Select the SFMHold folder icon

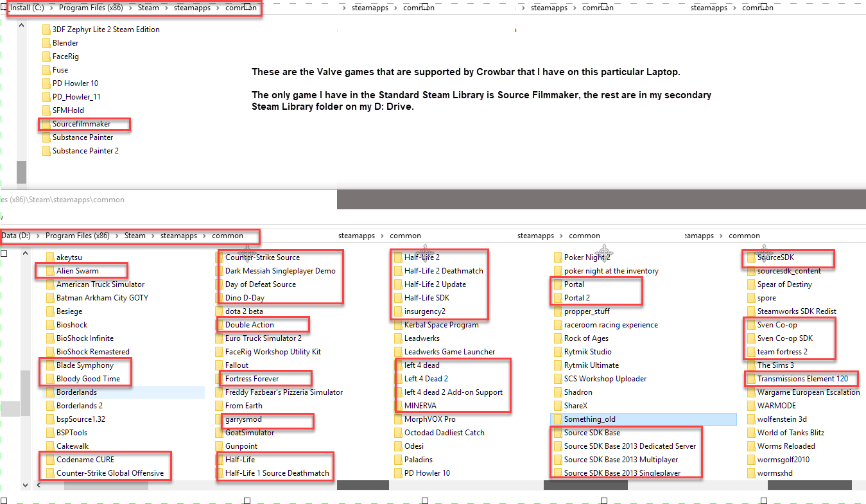click(x=46, y=110)
